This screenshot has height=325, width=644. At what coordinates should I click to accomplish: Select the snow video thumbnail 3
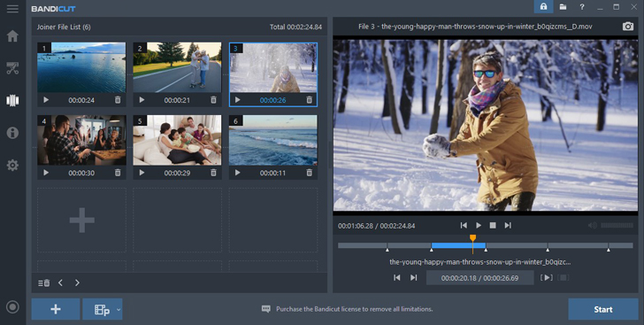coord(273,67)
